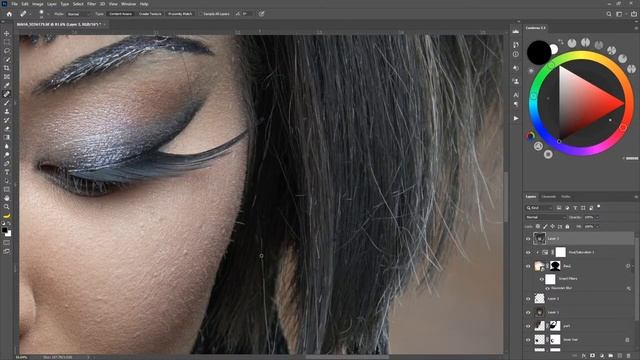Select the Crop tool

(7, 68)
